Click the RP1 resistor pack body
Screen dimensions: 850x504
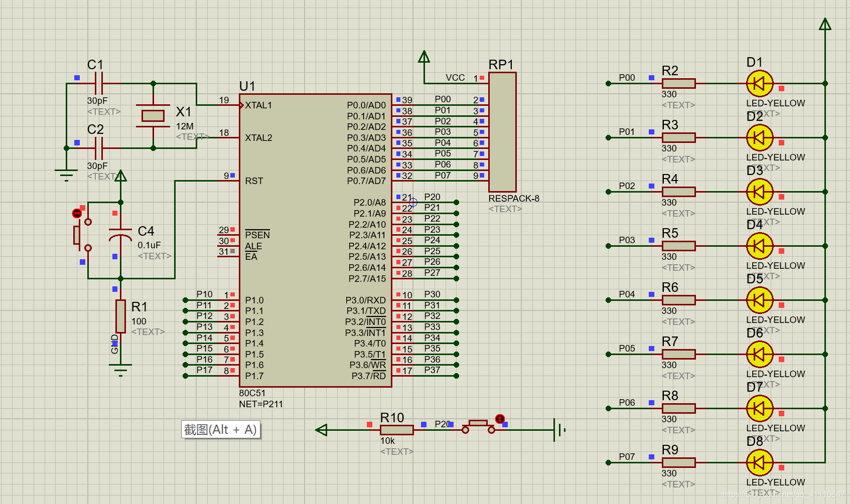click(x=502, y=132)
